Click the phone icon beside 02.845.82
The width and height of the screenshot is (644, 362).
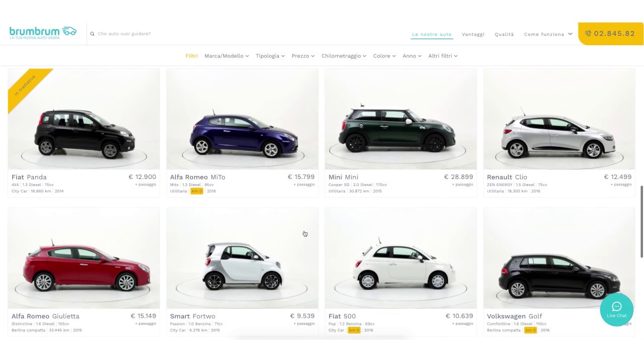[x=588, y=34]
